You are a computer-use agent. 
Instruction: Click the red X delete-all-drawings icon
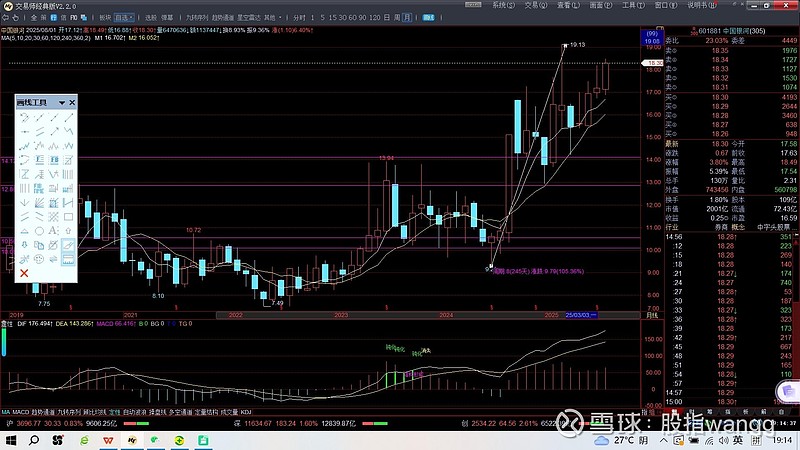[24, 273]
